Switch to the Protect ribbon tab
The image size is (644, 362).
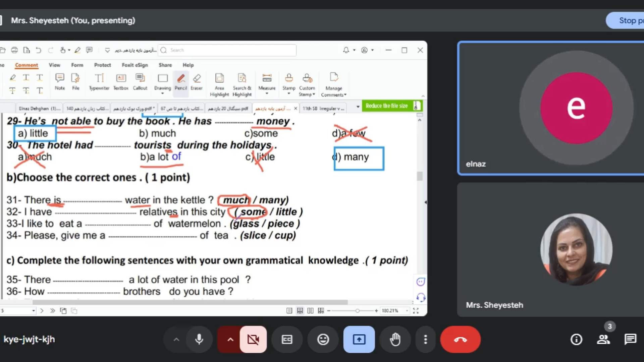click(x=102, y=65)
